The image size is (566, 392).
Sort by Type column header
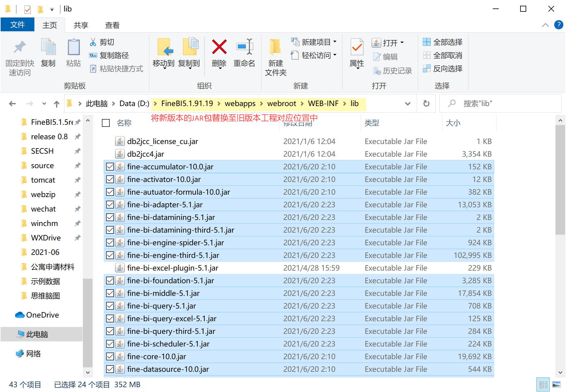pyautogui.click(x=372, y=123)
